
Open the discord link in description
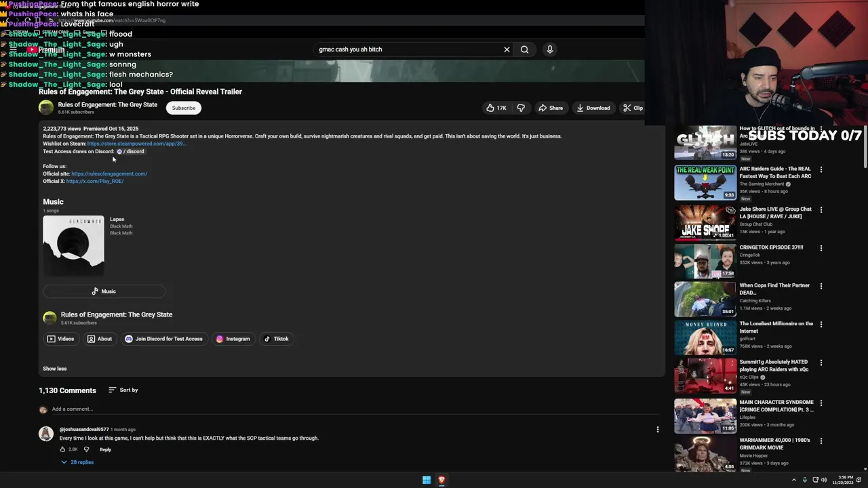(130, 152)
